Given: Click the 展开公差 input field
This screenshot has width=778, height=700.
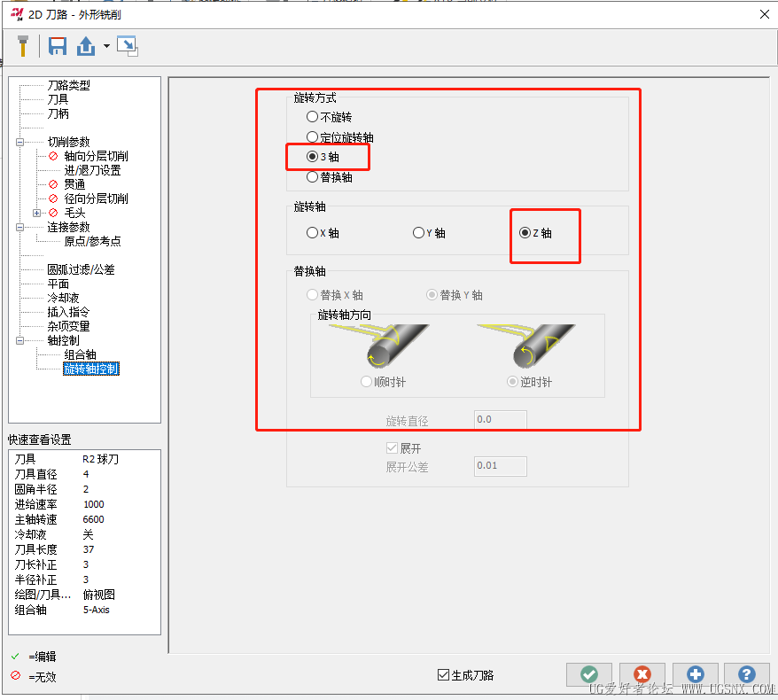Looking at the screenshot, I should pyautogui.click(x=500, y=466).
